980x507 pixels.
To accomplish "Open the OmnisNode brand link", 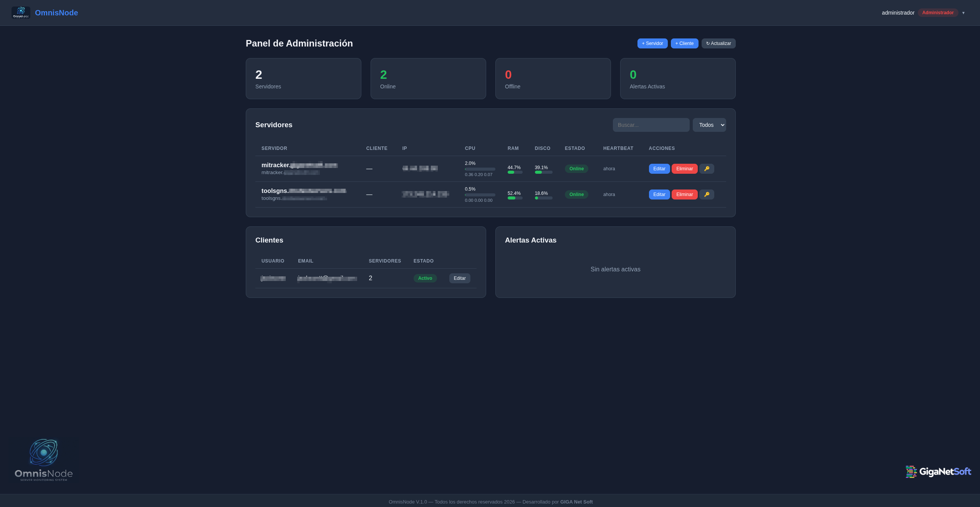I will click(56, 13).
